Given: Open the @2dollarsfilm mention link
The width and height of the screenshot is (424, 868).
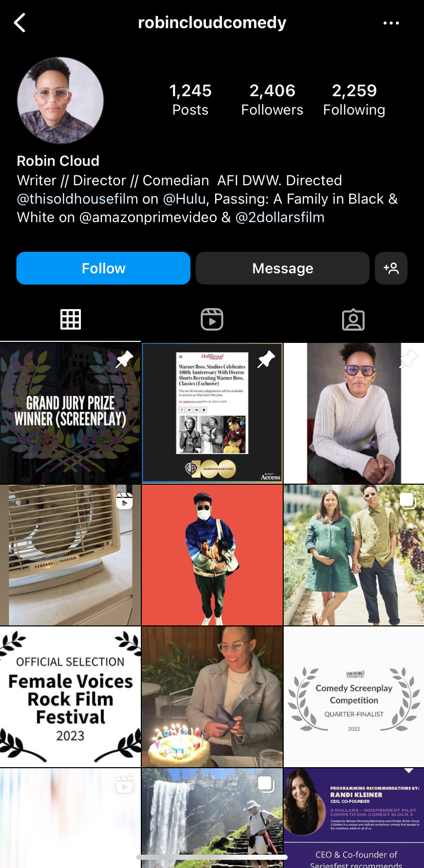Looking at the screenshot, I should coord(280,217).
